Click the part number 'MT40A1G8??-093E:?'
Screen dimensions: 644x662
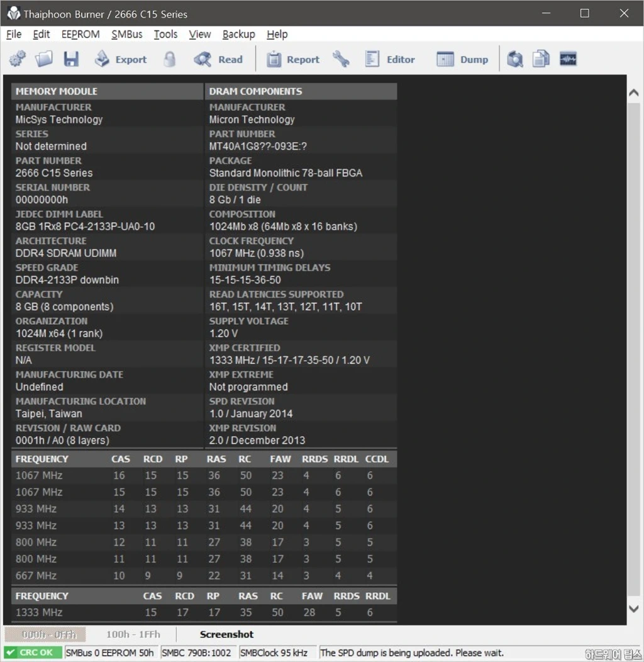point(258,146)
